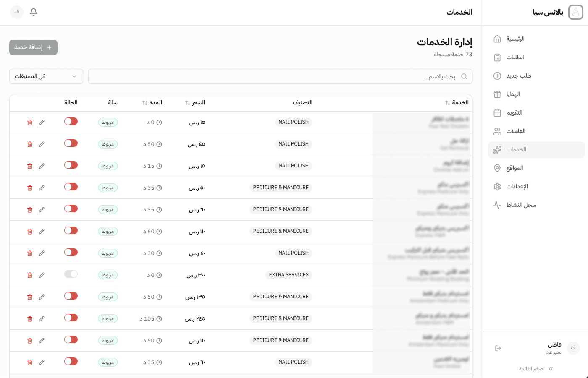Enable the EXTRA SERVICES service toggle
The width and height of the screenshot is (588, 378).
[71, 274]
